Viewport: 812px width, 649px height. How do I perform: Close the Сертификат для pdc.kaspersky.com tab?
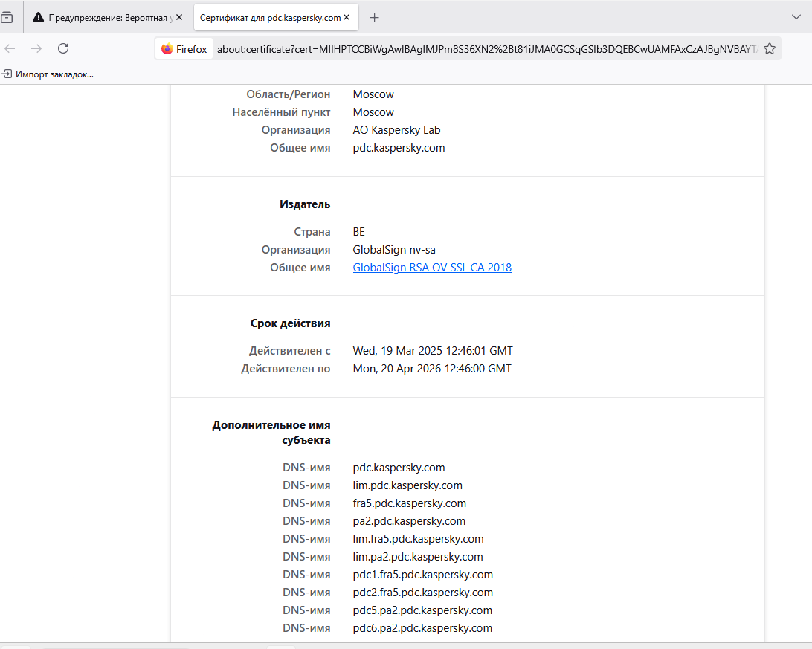click(x=347, y=18)
